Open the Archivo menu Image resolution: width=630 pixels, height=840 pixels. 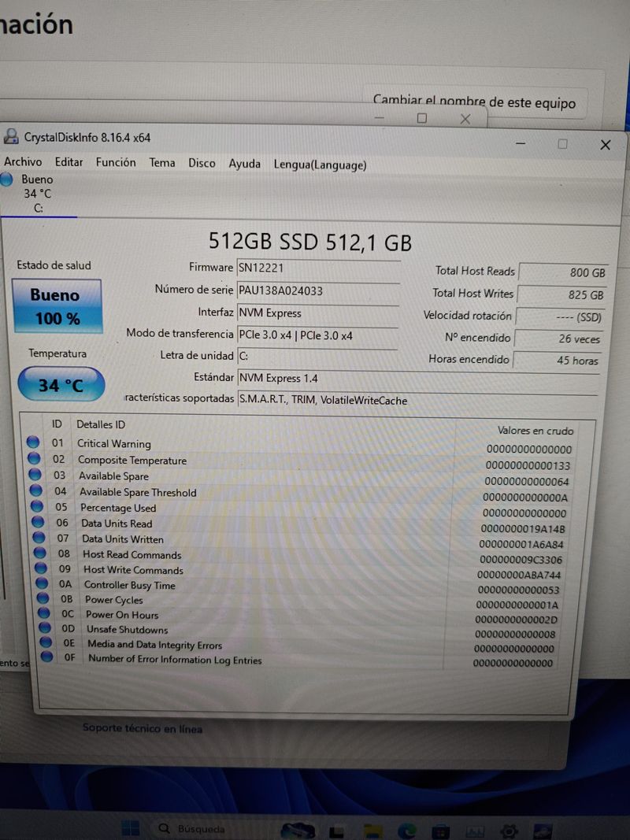click(x=23, y=162)
